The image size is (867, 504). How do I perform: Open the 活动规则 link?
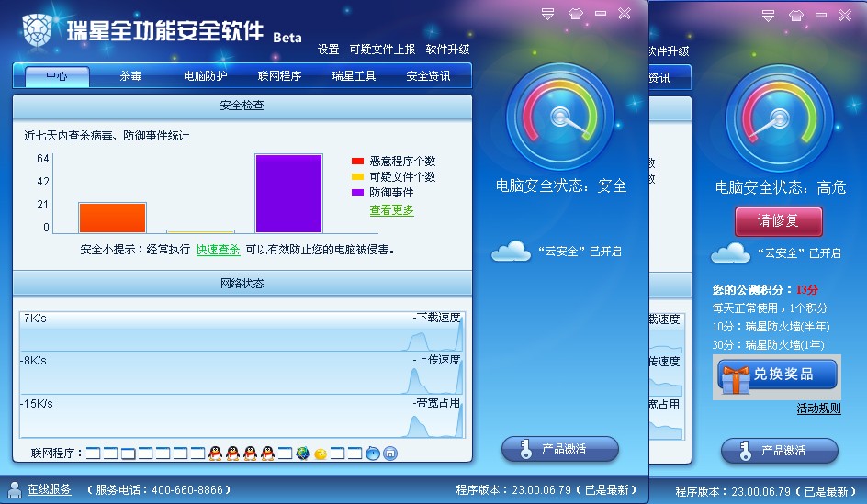818,409
